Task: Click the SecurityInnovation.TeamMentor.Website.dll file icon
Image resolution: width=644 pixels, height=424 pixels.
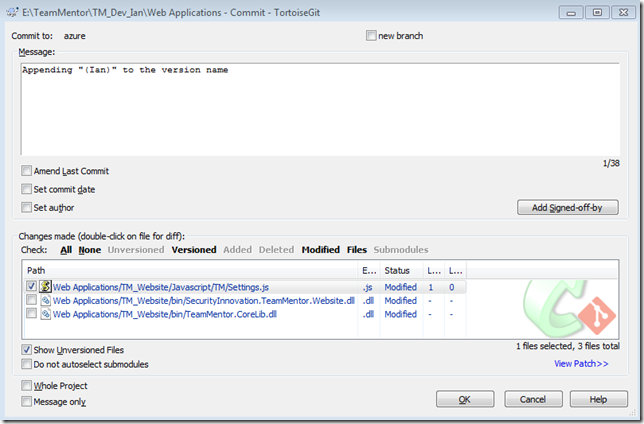Action: coord(45,300)
